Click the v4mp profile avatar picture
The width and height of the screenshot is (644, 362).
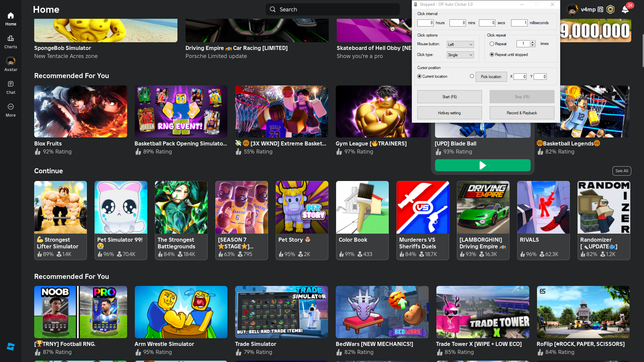[573, 9]
